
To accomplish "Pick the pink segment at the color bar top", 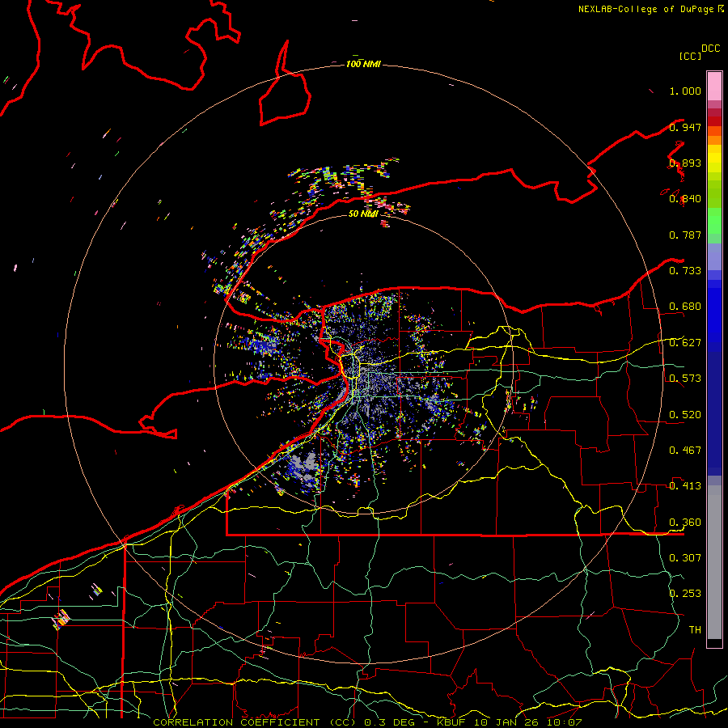I will click(x=714, y=86).
